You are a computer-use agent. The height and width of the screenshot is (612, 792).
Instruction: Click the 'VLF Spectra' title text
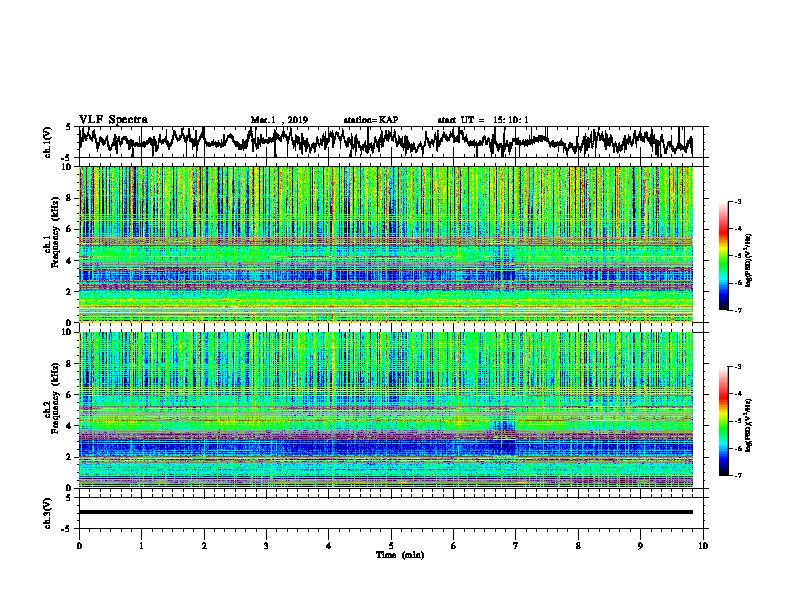[x=113, y=120]
